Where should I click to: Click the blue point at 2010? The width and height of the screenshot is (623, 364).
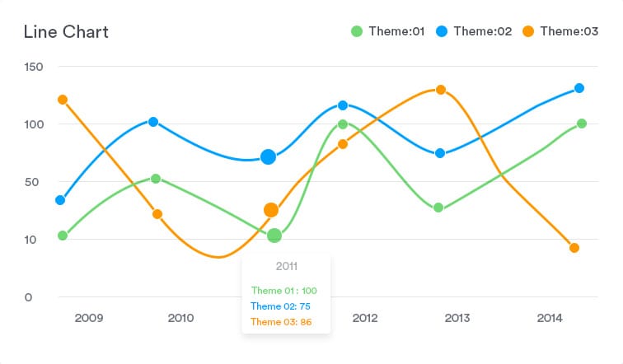[x=153, y=122]
